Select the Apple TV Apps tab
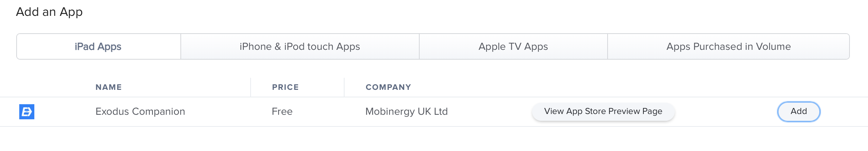This screenshot has width=868, height=151. click(513, 46)
